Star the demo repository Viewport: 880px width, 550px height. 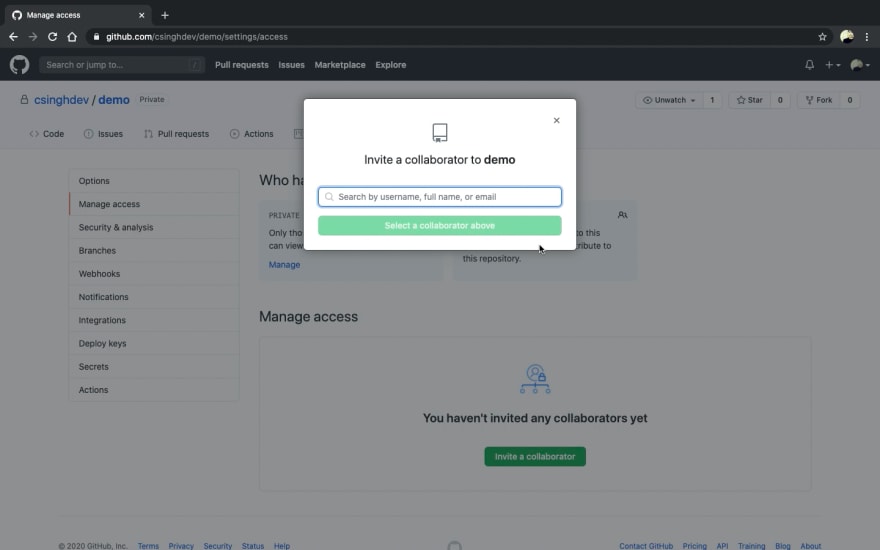pyautogui.click(x=750, y=100)
